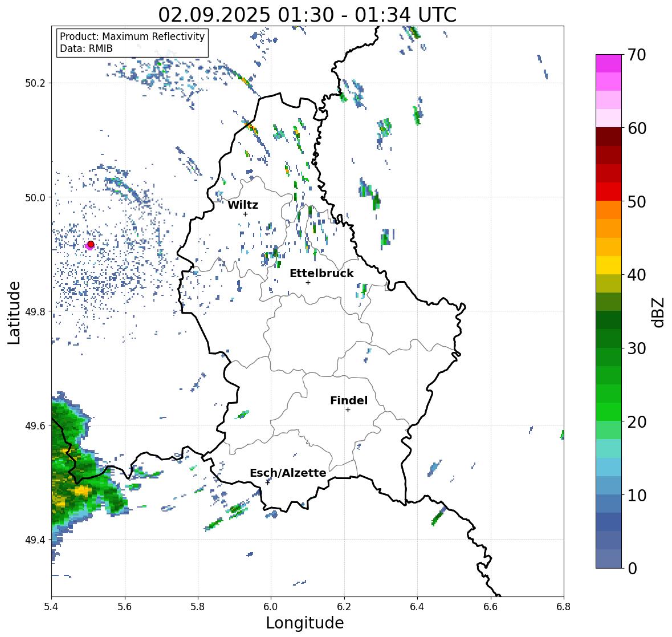Pick the dark red colorbar segment below 60

click(609, 137)
